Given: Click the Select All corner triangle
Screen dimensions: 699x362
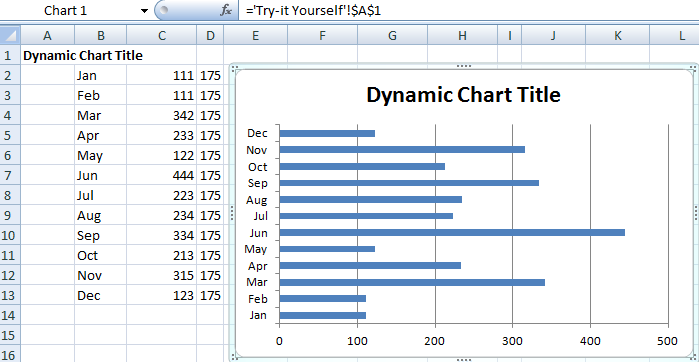Looking at the screenshot, I should tap(10, 35).
